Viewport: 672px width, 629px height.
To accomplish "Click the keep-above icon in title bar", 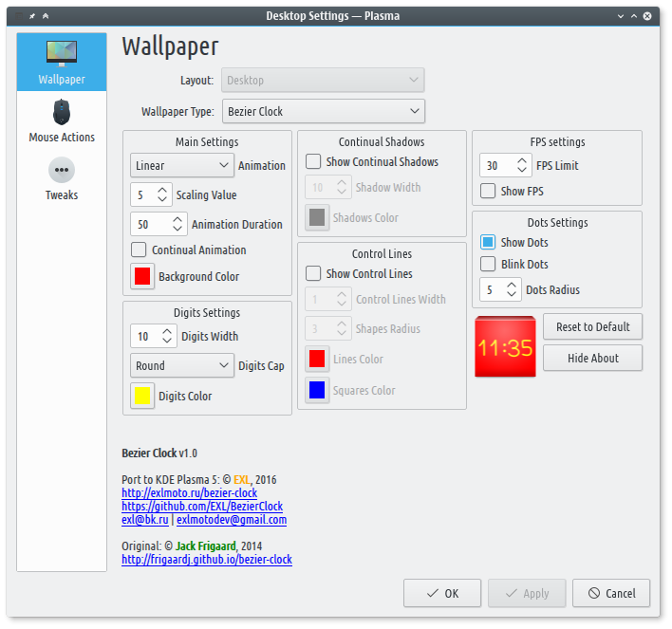I will (46, 16).
